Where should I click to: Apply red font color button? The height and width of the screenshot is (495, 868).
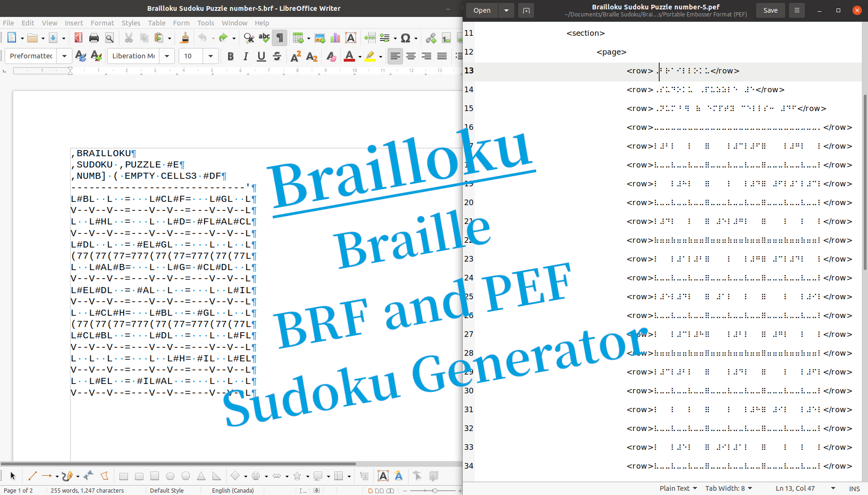[349, 56]
